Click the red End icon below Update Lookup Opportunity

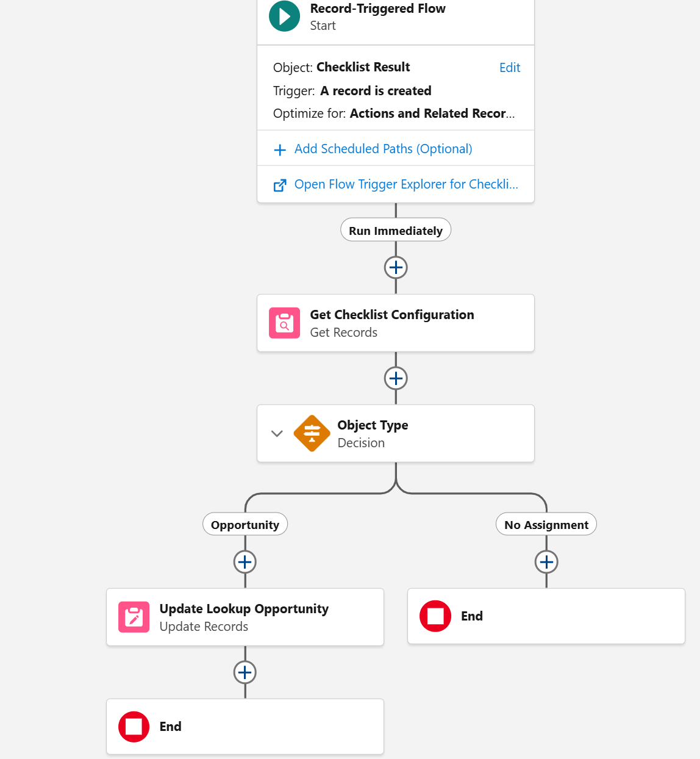134,727
